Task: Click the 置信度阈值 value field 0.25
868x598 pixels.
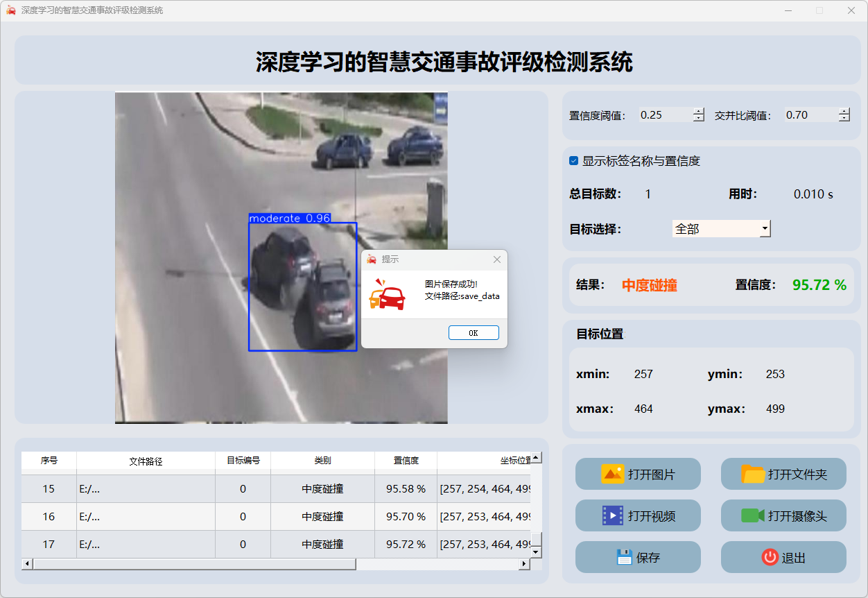Action: (664, 115)
